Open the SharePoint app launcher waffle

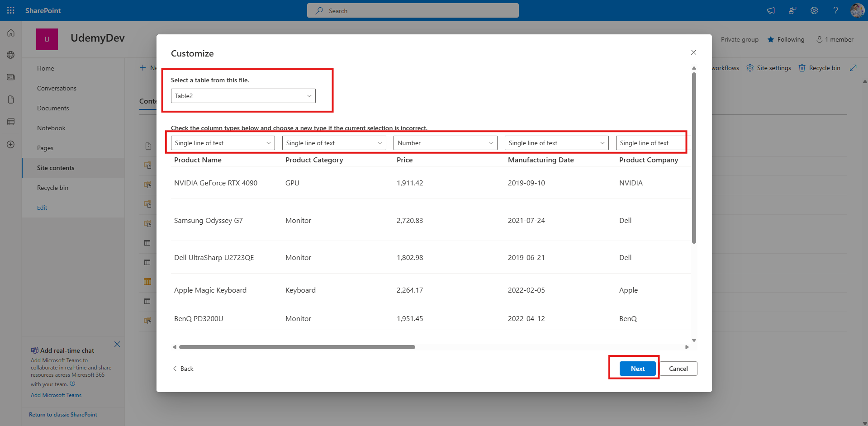click(11, 10)
